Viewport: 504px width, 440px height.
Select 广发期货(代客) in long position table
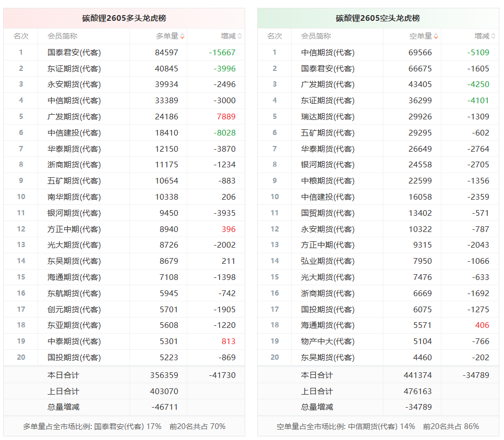coord(74,117)
